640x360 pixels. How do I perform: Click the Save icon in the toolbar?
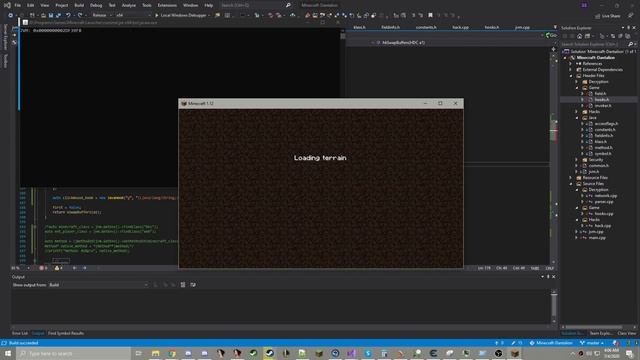(x=51, y=16)
